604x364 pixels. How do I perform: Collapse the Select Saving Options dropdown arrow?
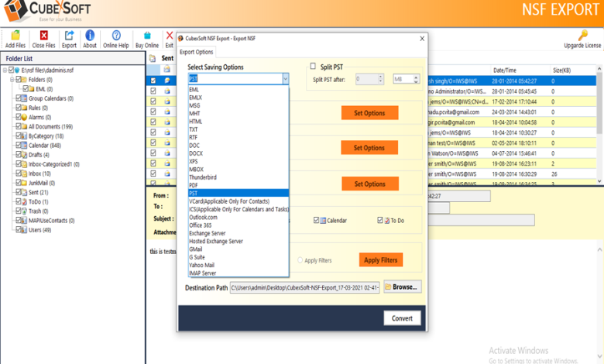click(x=286, y=78)
